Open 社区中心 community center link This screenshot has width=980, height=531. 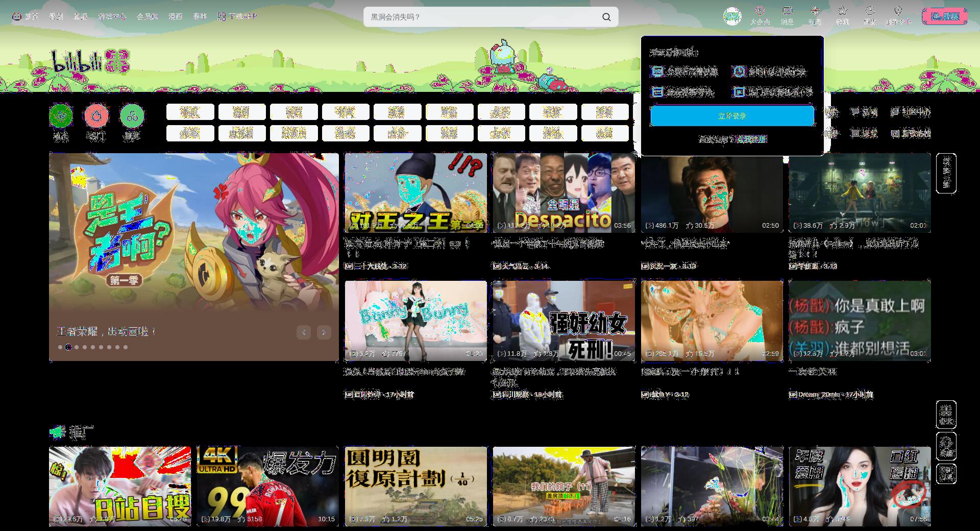coord(911,112)
